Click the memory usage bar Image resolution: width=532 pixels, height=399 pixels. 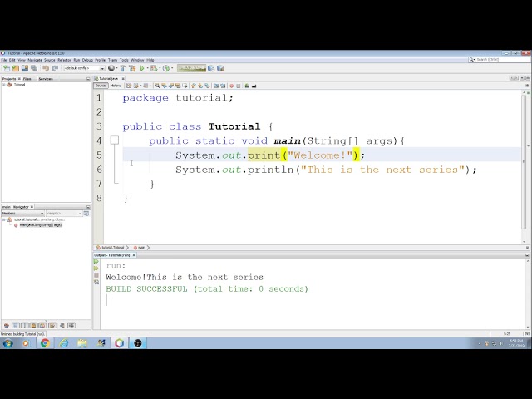191,68
